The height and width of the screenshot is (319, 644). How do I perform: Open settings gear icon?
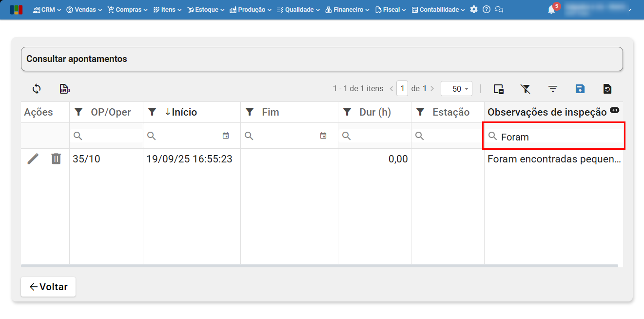tap(474, 10)
